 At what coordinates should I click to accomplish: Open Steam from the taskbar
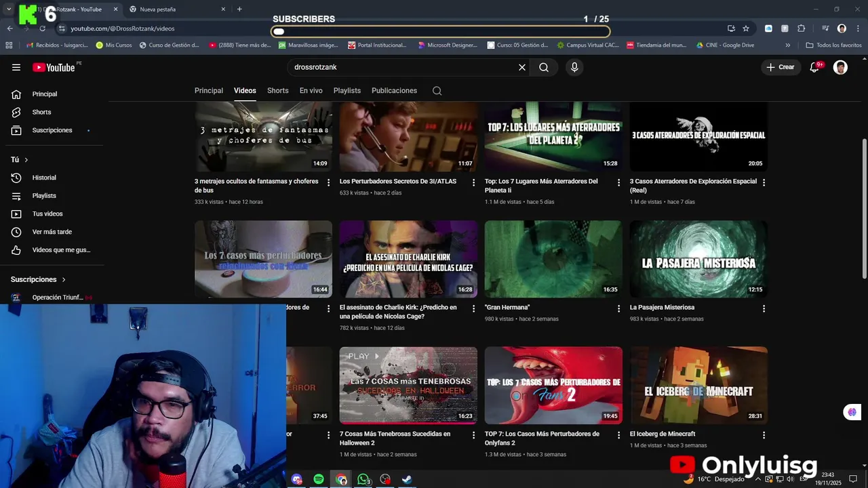(407, 479)
